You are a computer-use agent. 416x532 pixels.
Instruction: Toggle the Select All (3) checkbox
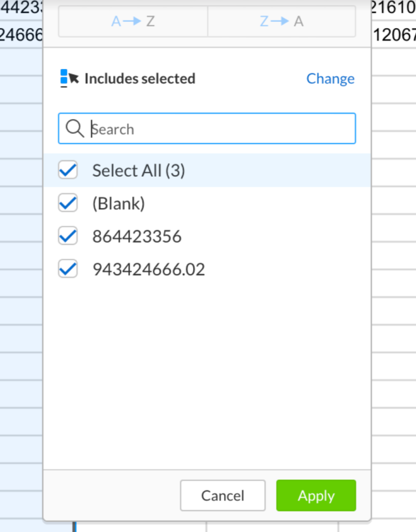(x=68, y=170)
